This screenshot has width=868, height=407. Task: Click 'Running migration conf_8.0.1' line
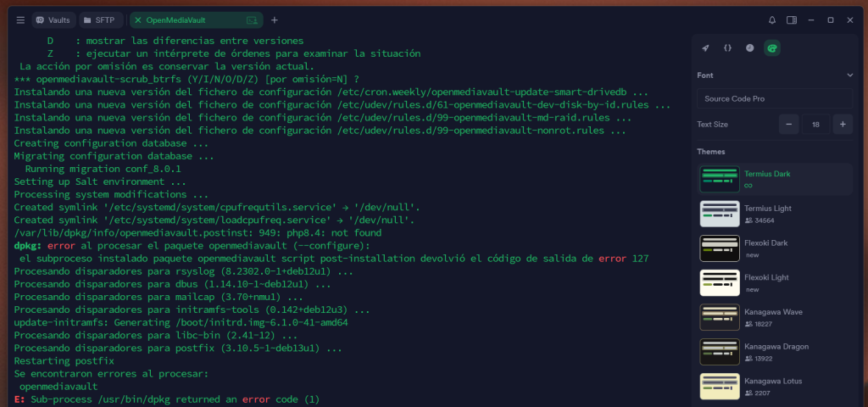pos(103,169)
